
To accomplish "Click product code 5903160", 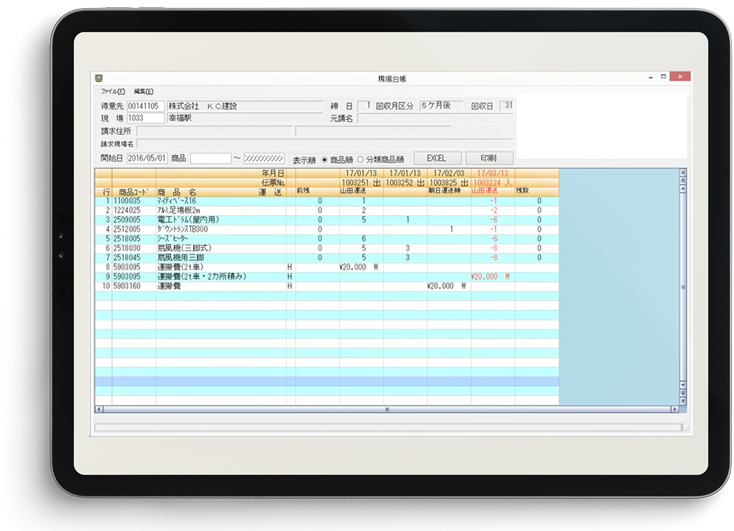I will tap(127, 286).
